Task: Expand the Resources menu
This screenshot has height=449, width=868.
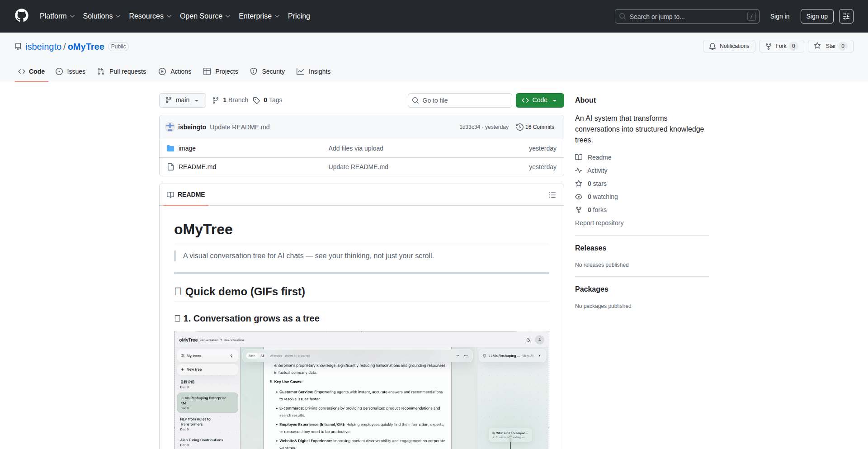Action: coord(150,16)
